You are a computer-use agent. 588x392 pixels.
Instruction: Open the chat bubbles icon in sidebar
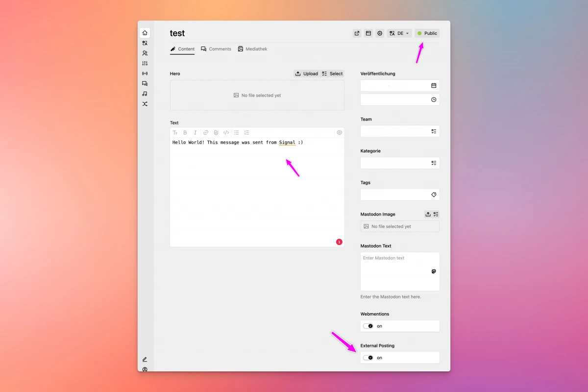[x=145, y=84]
